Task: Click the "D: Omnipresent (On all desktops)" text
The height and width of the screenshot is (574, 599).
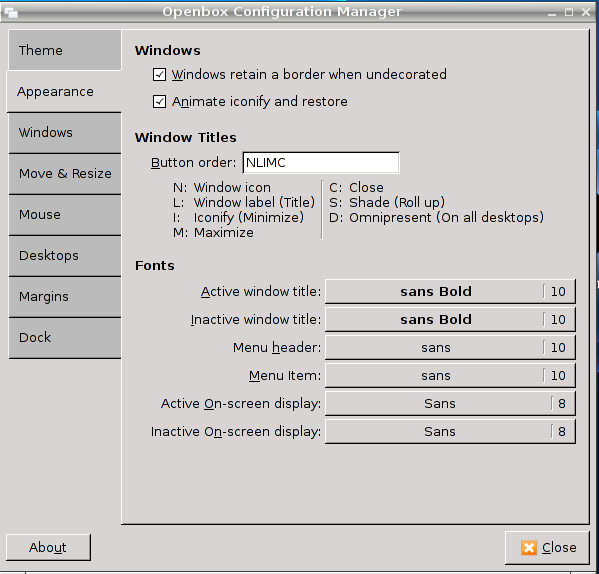Action: coord(436,218)
